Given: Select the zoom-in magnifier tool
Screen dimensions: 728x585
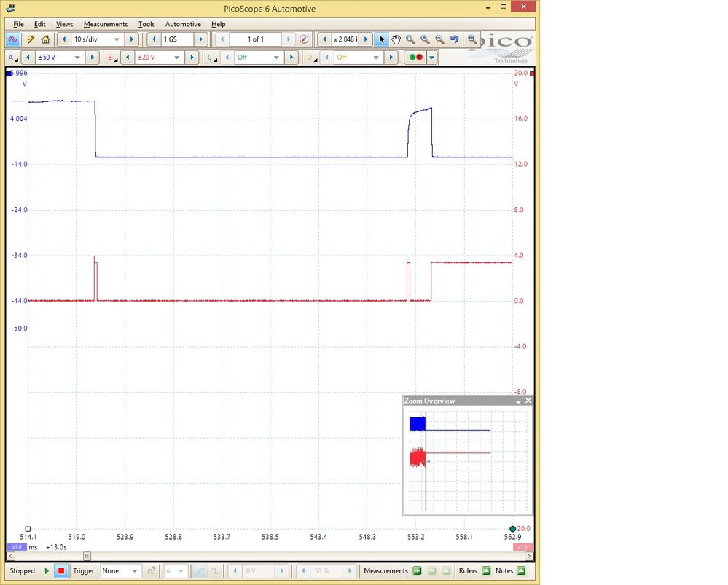Looking at the screenshot, I should coord(425,39).
